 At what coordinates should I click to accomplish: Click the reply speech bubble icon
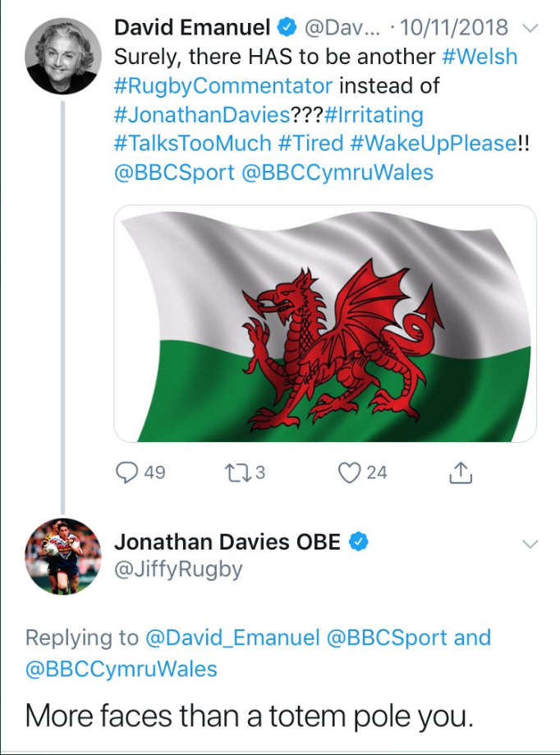(x=127, y=472)
